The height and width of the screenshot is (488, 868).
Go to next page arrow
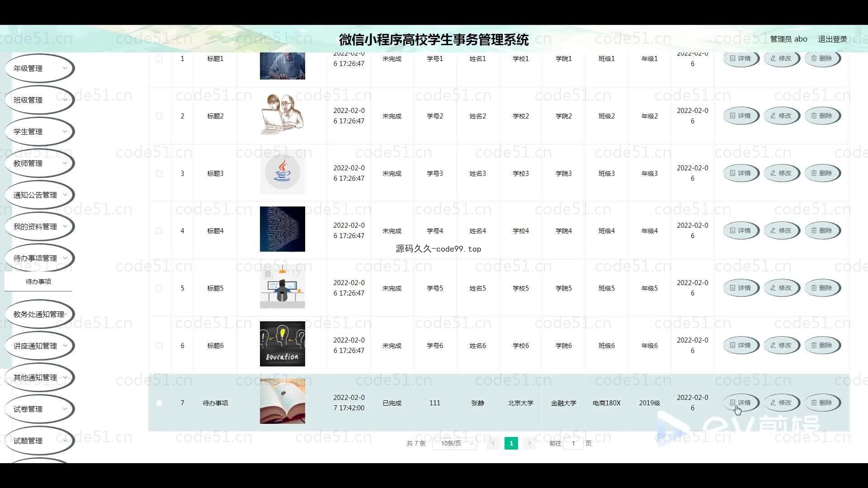click(529, 443)
